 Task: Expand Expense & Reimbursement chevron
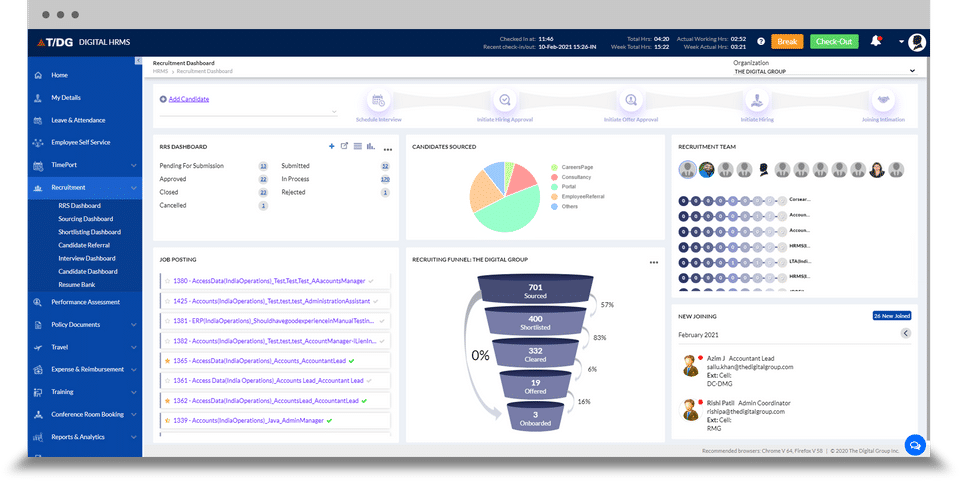coord(133,370)
